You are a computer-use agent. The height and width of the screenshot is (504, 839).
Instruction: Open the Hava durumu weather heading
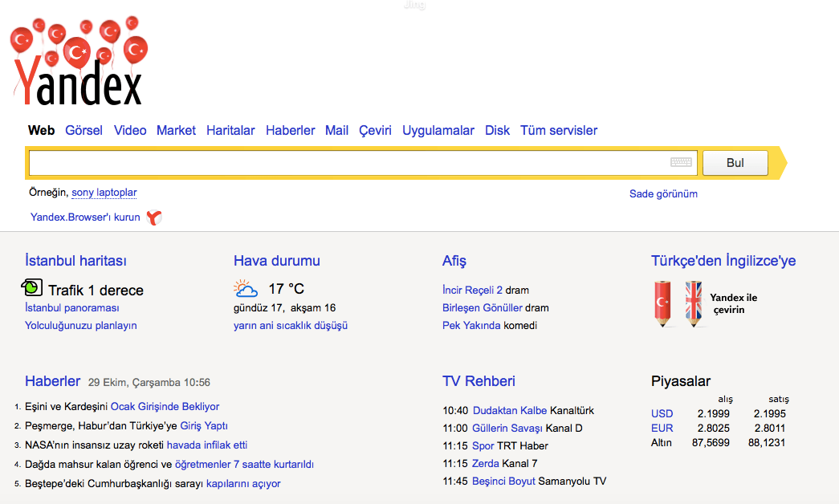point(277,261)
